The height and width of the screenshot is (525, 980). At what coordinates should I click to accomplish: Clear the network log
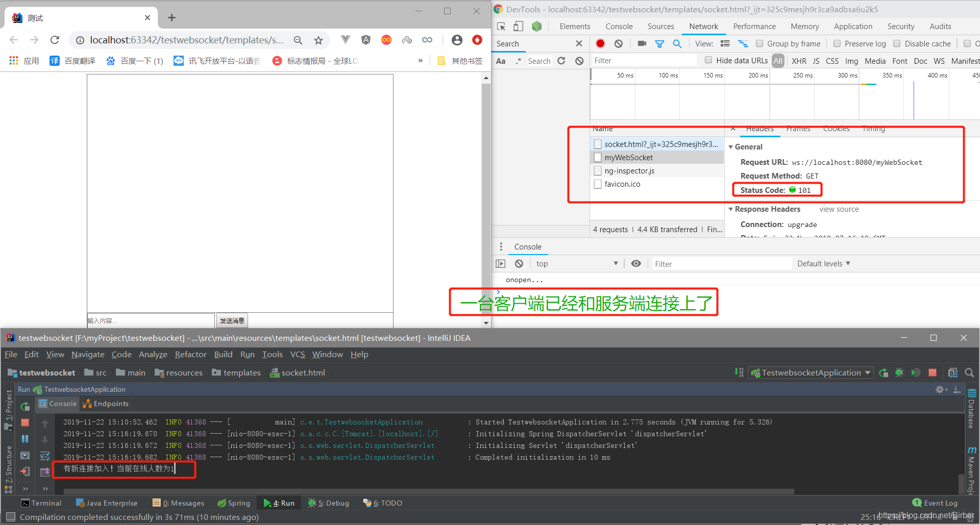tap(619, 43)
